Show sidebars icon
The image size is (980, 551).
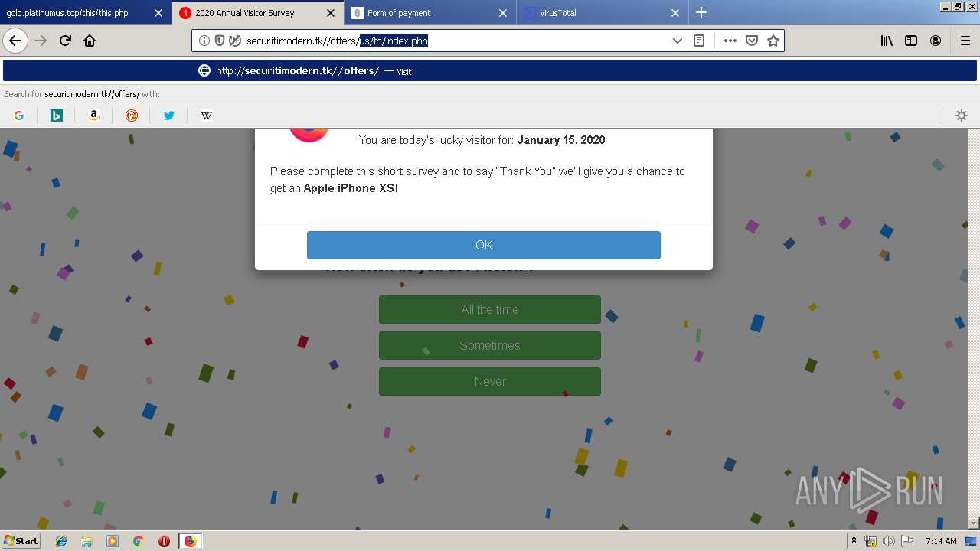[x=911, y=41]
